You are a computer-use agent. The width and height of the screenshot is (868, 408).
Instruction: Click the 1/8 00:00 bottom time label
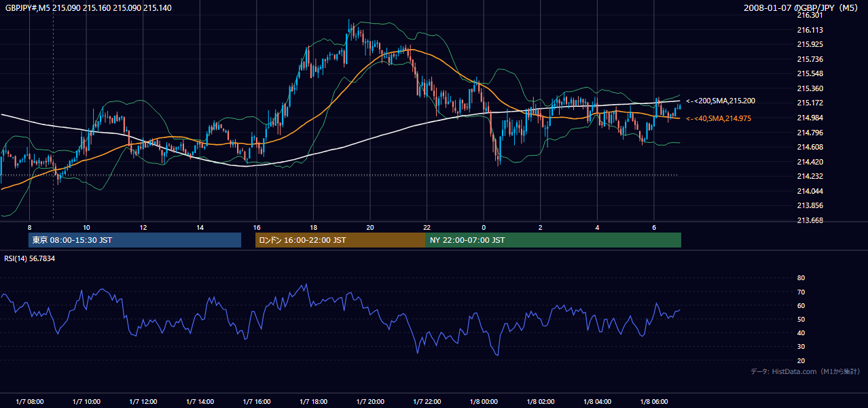(484, 402)
